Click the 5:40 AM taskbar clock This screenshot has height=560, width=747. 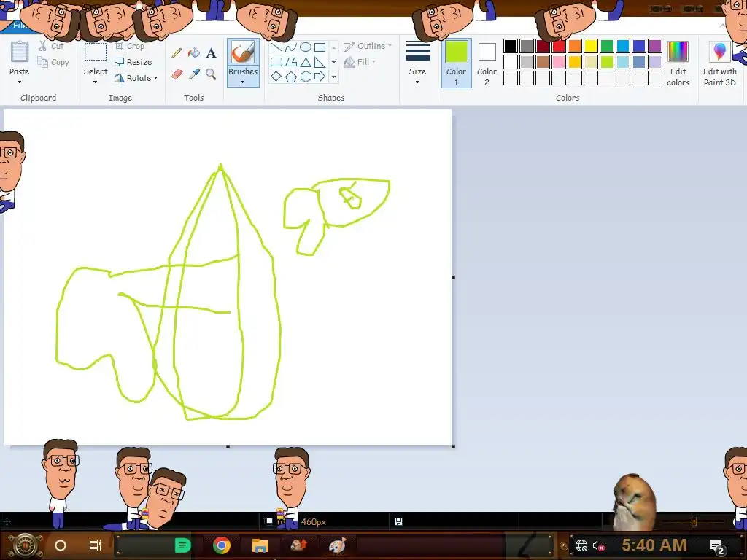654,545
